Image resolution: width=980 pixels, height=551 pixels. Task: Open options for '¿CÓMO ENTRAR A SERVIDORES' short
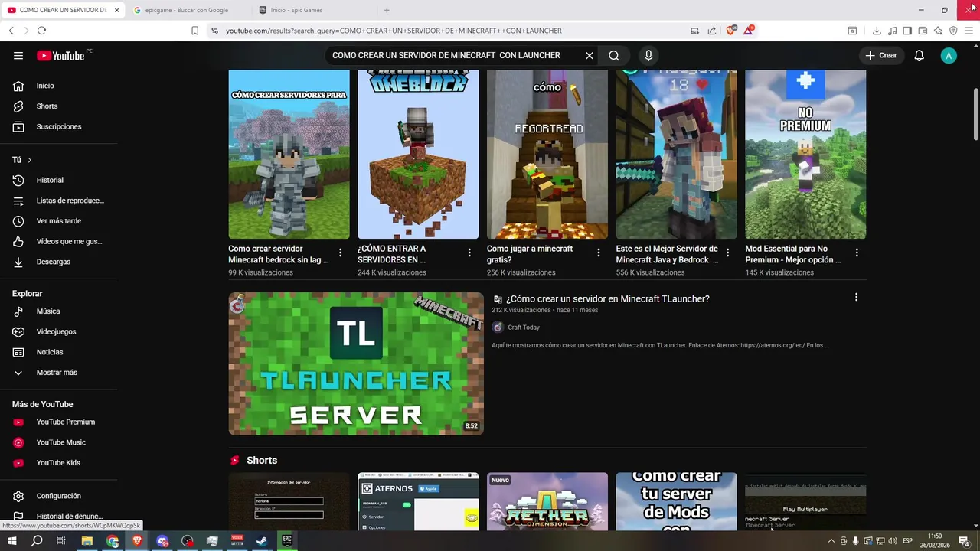(469, 253)
